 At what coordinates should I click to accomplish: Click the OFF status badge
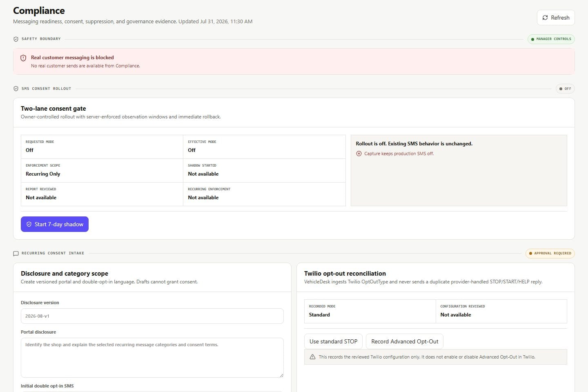[565, 89]
